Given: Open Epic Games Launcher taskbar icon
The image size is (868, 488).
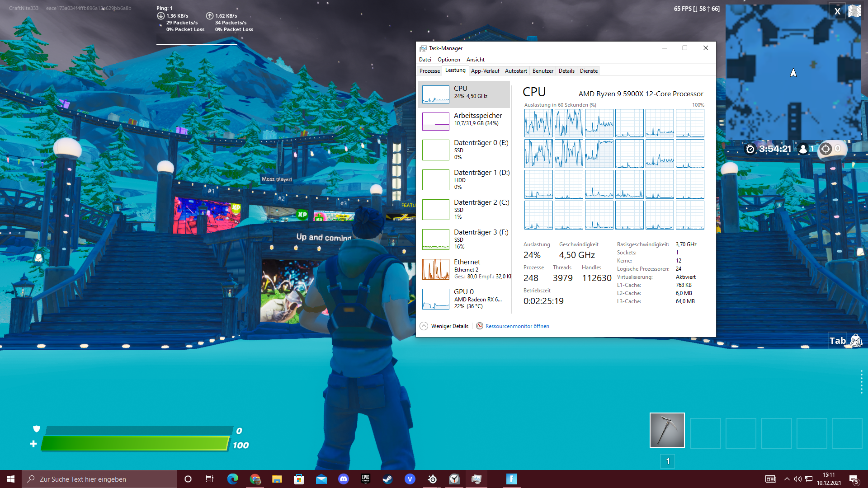Looking at the screenshot, I should coord(366,479).
